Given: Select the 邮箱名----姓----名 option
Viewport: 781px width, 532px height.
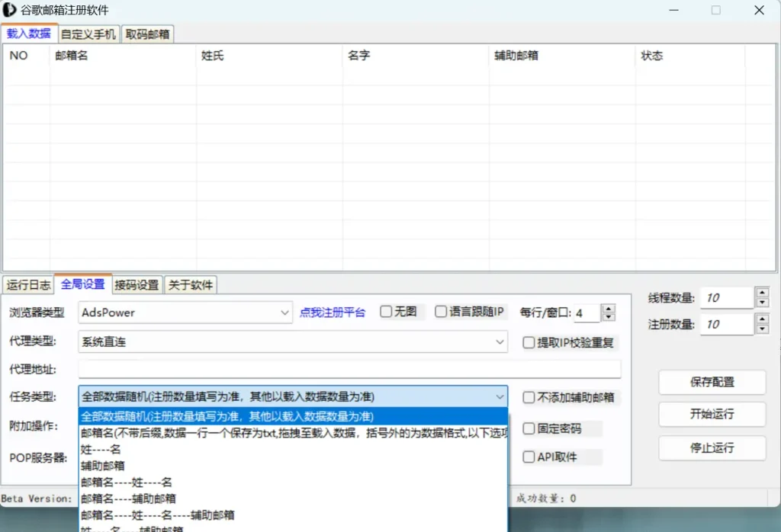Looking at the screenshot, I should coord(293,482).
